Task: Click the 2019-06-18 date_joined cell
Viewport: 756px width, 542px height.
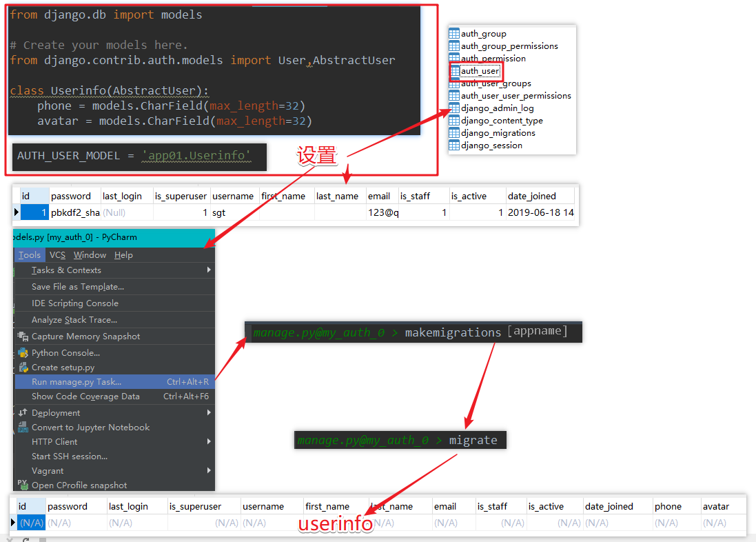Action: (540, 212)
